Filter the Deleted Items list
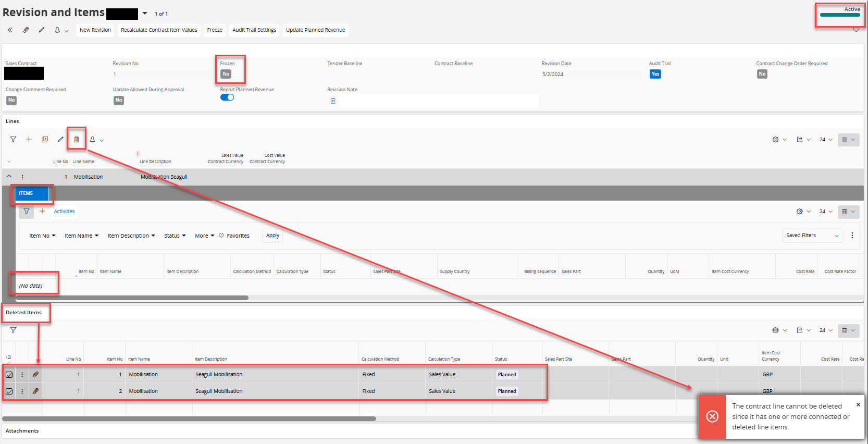The image size is (868, 444). pos(13,330)
